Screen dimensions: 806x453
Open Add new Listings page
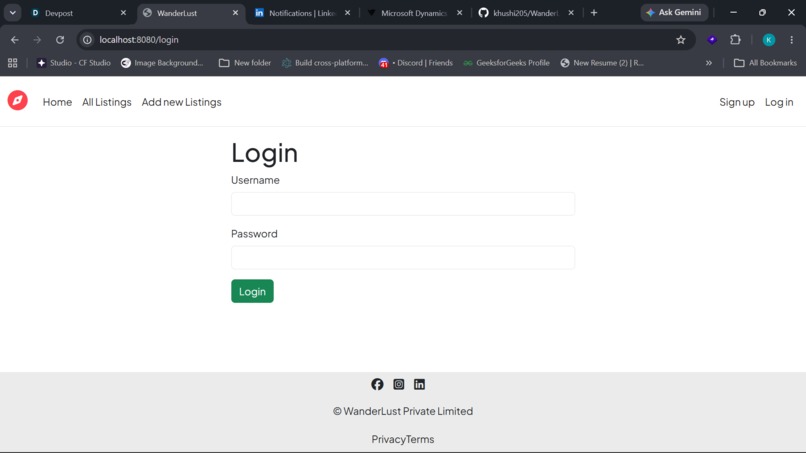[x=181, y=102]
